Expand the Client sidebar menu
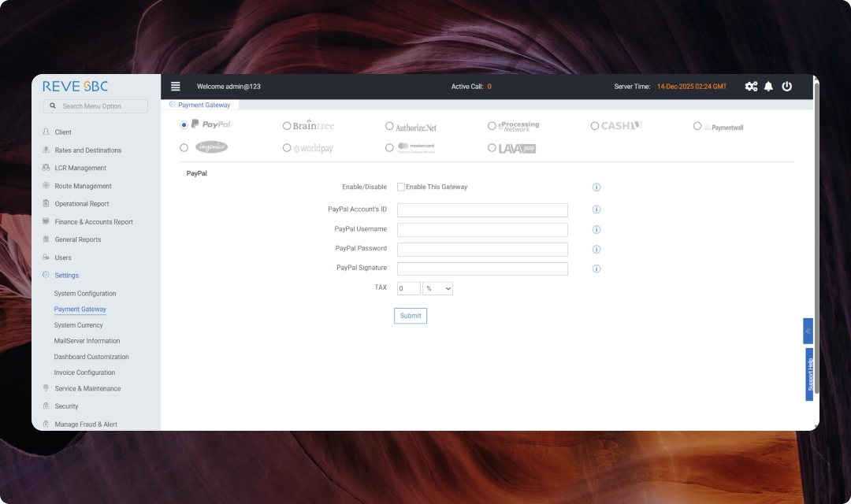Image resolution: width=851 pixels, height=504 pixels. click(63, 132)
